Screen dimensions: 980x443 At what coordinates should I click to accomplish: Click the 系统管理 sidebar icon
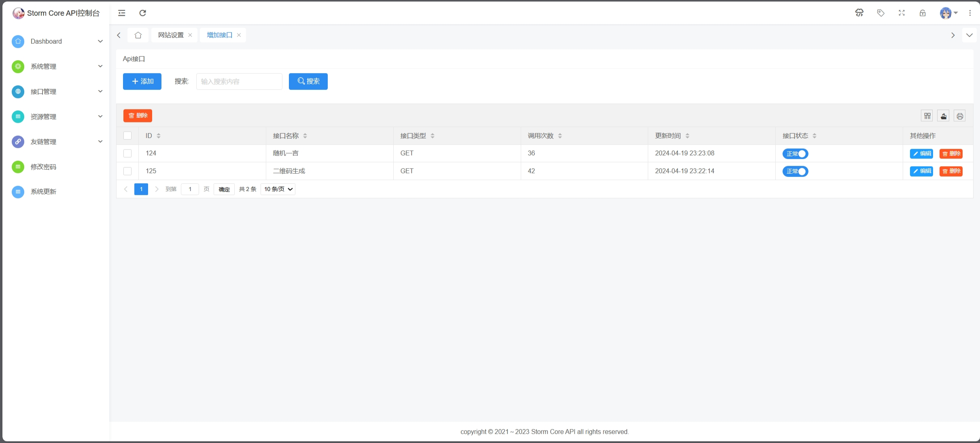[x=18, y=66]
